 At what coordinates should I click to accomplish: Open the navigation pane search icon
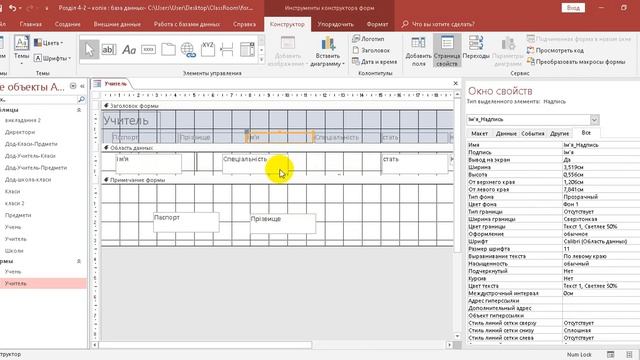tap(81, 99)
